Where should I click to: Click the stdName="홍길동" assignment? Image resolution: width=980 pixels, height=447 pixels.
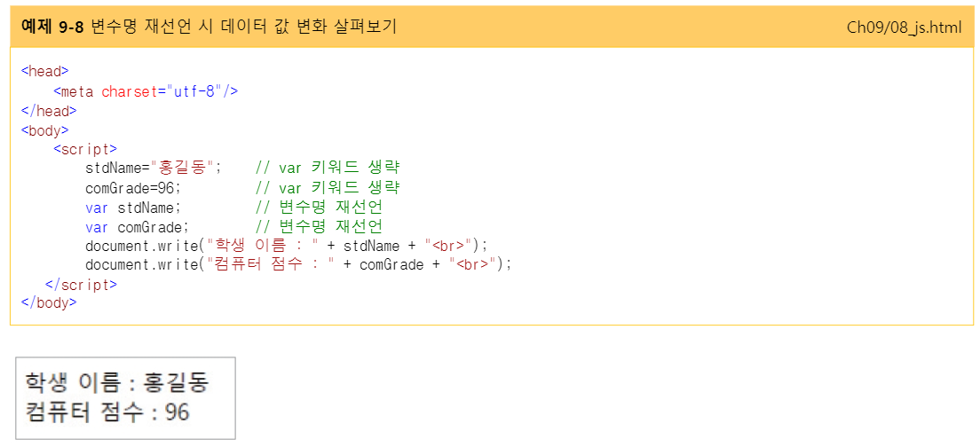pos(154,168)
